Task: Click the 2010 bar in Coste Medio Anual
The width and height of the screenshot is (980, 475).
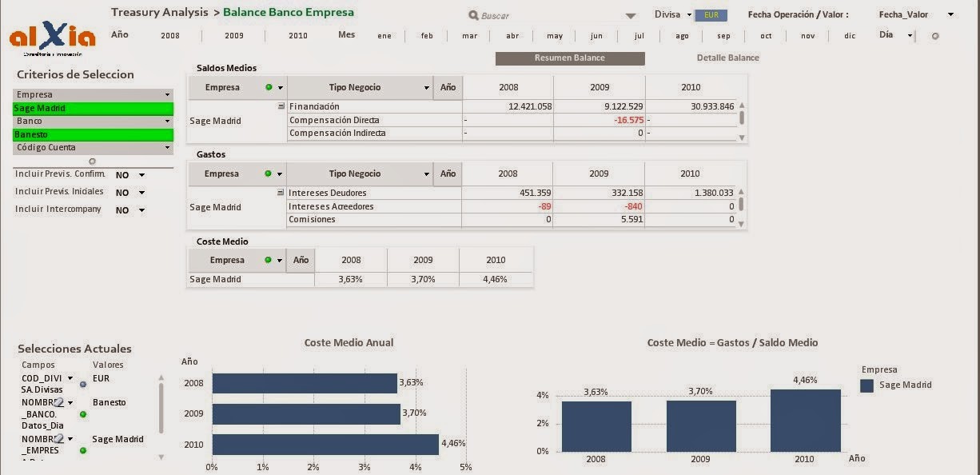Action: [x=325, y=445]
